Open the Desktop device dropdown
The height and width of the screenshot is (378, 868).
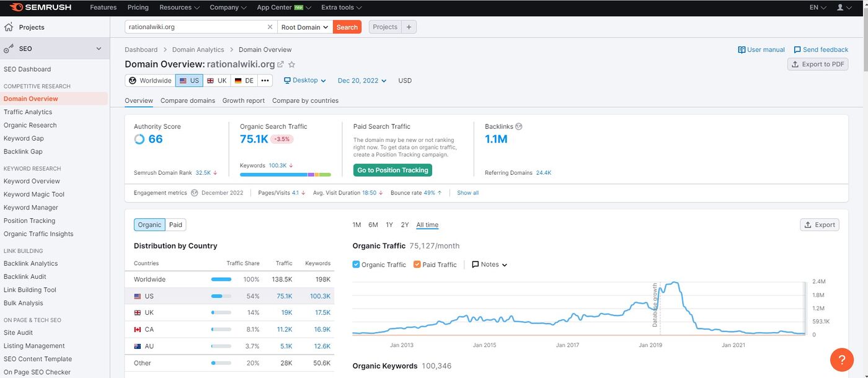(304, 81)
